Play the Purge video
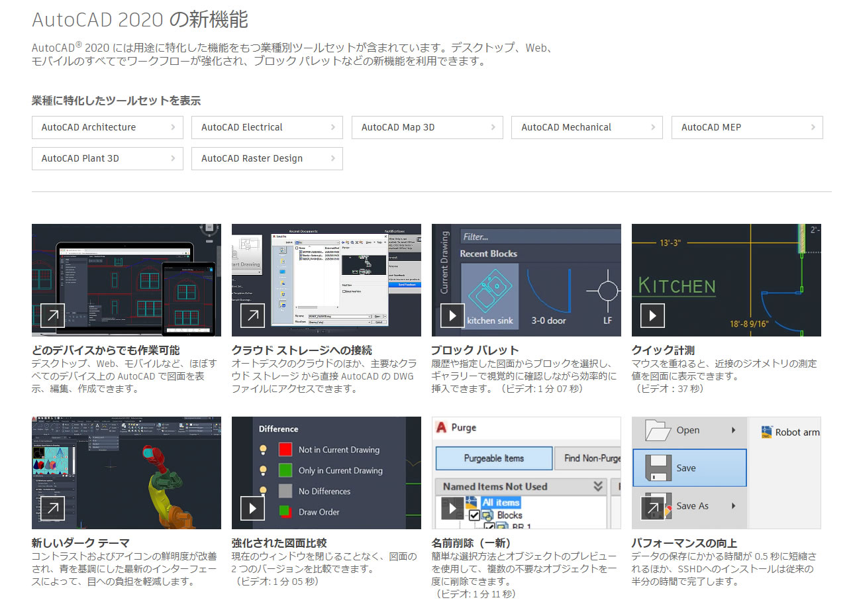Viewport: 853px width, 616px height. (x=452, y=508)
